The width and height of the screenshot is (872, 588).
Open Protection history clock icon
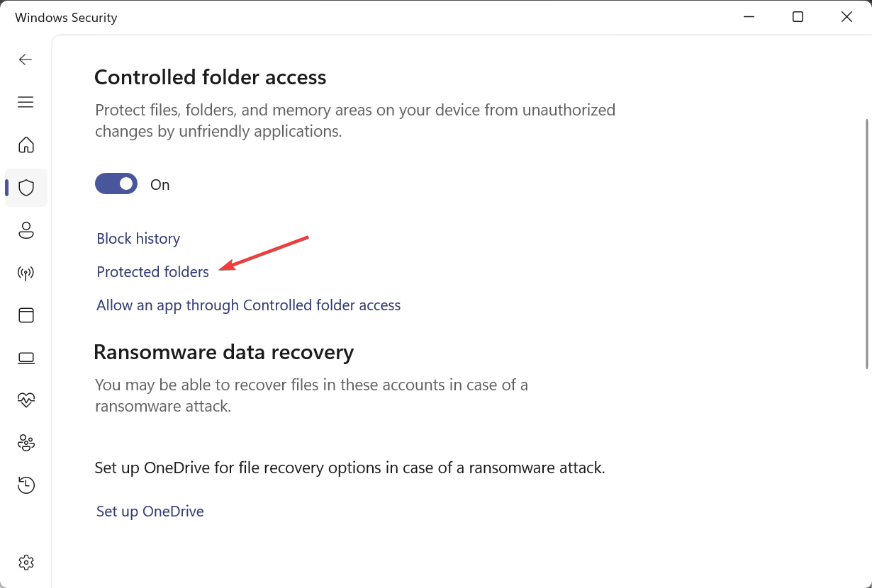[26, 485]
